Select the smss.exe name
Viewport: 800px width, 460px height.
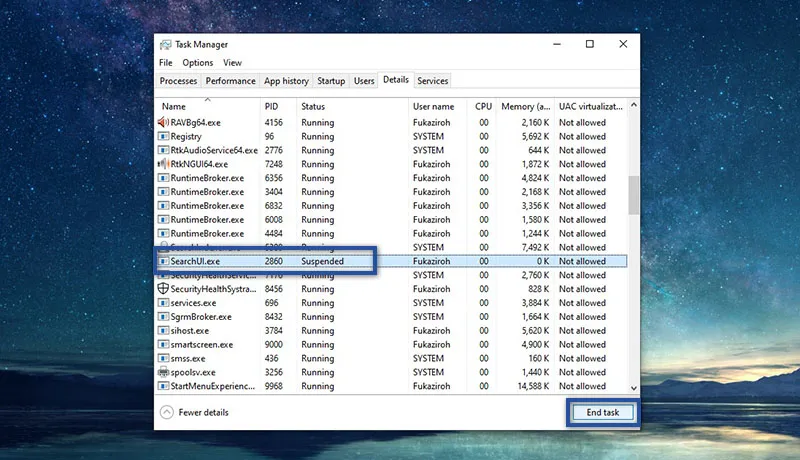coord(188,358)
